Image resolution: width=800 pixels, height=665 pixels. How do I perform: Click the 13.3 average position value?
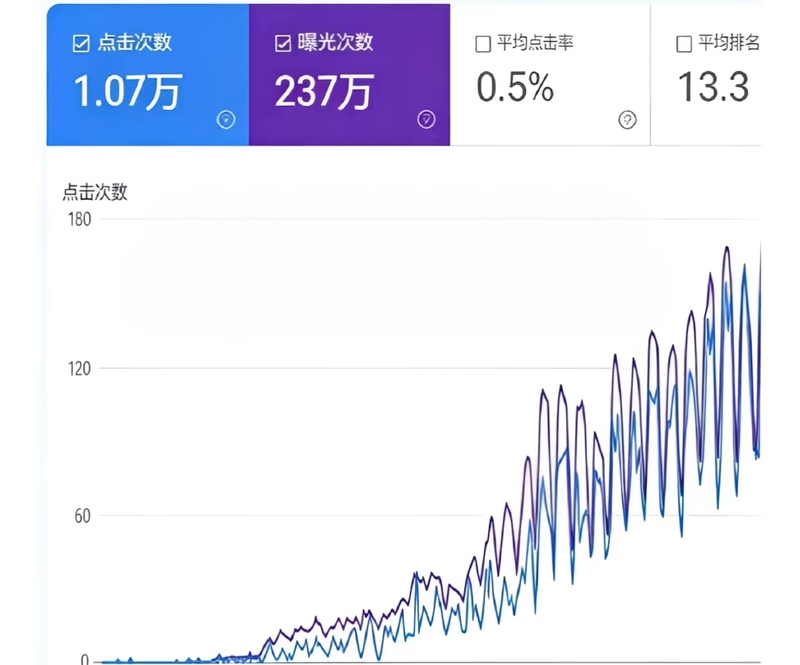coord(716,90)
